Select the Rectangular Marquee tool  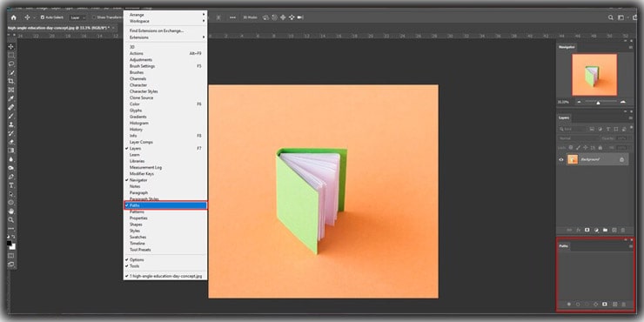click(x=11, y=55)
